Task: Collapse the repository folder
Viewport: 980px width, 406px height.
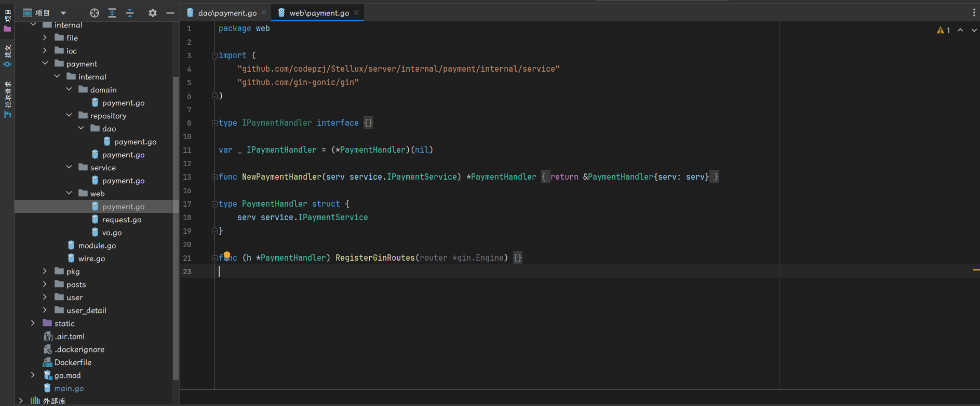Action: click(x=69, y=115)
